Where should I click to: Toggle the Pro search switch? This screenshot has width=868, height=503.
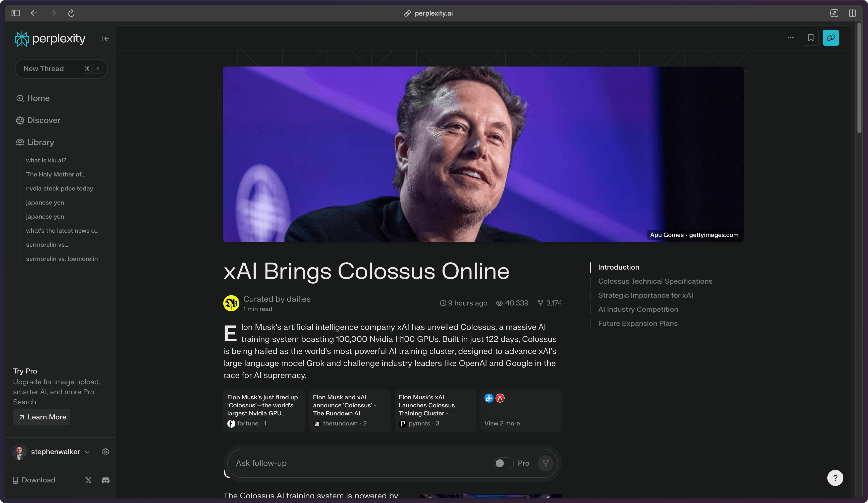(x=503, y=463)
